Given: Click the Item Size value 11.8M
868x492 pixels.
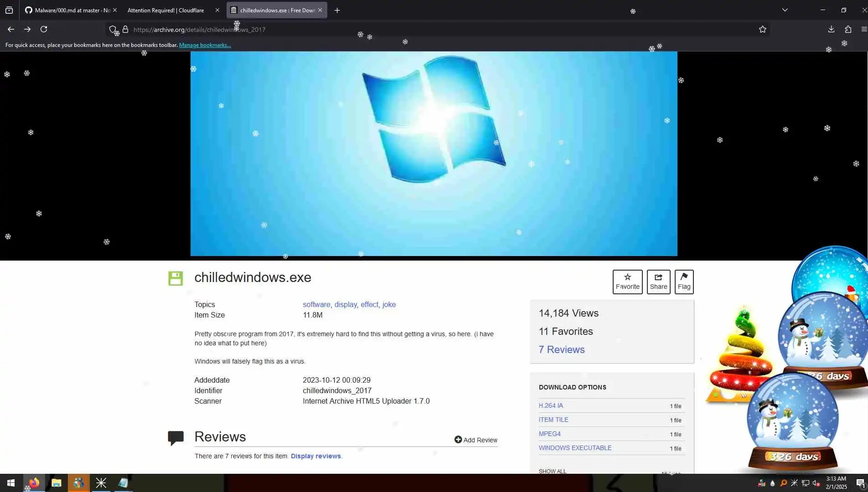Looking at the screenshot, I should [313, 315].
